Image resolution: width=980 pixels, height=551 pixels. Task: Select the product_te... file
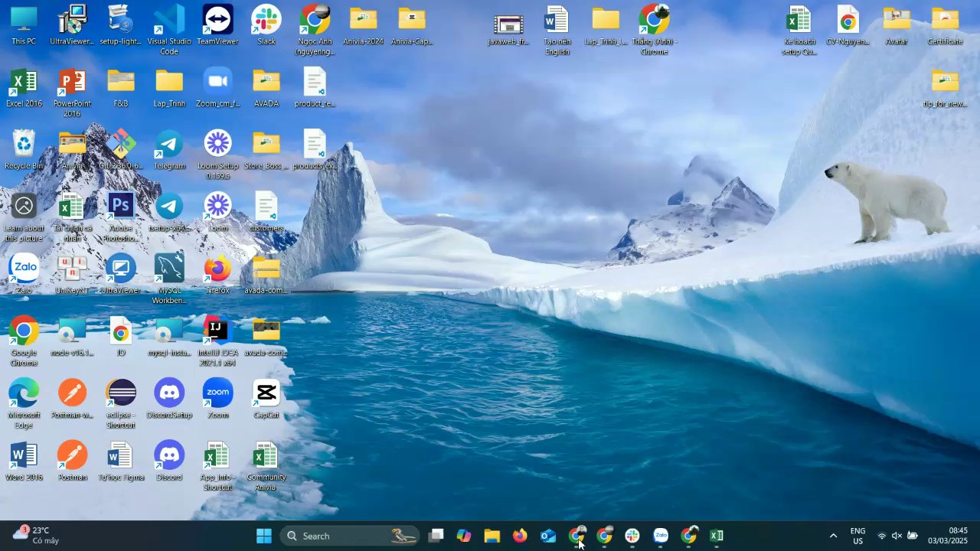[x=315, y=88]
